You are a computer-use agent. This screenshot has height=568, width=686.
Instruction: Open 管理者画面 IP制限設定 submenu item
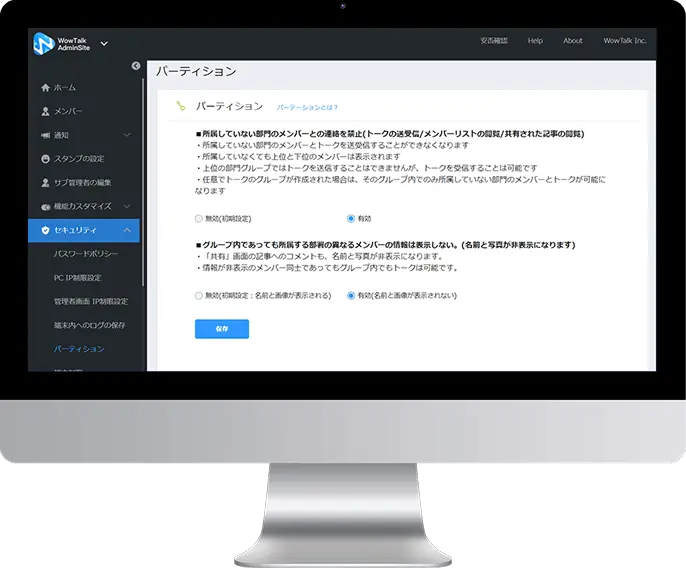91,302
